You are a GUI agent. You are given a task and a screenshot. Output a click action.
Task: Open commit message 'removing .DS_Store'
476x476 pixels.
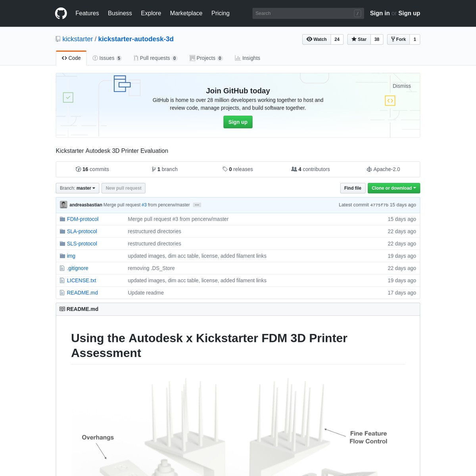click(x=151, y=268)
